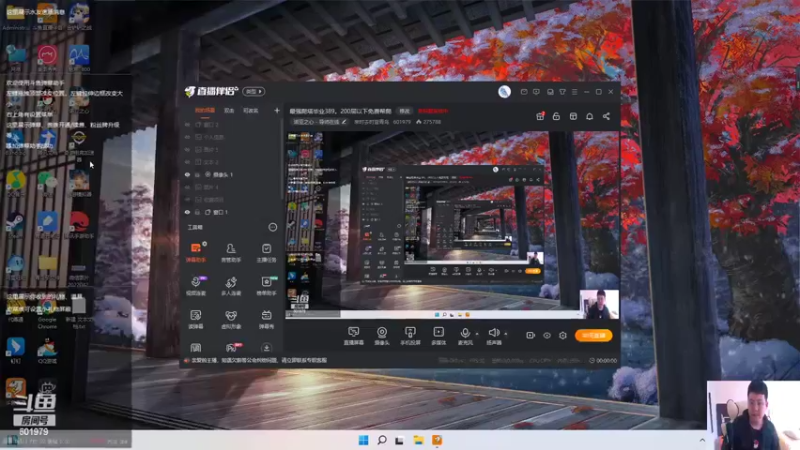Screen dimensions: 800x450
Task: Toggle the lock on 窗口 1 source
Action: click(x=197, y=212)
